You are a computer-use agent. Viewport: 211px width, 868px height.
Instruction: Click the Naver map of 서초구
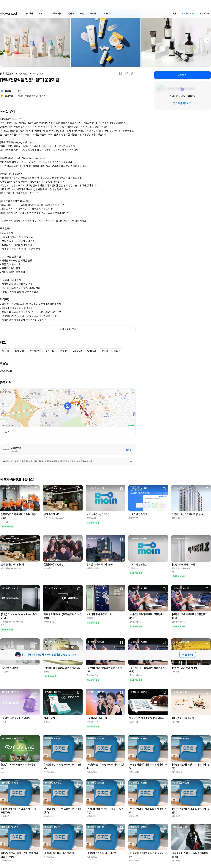68,408
